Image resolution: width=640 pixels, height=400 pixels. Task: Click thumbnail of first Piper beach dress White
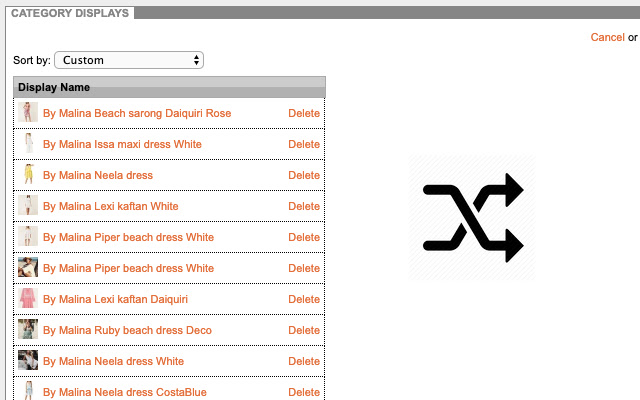pos(28,236)
